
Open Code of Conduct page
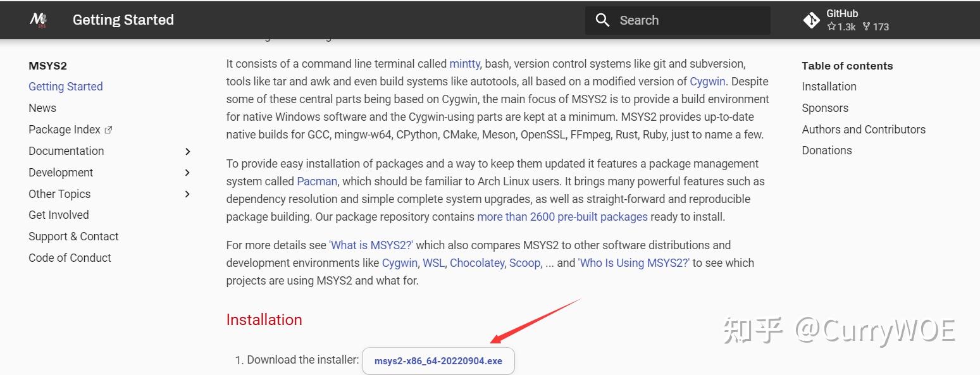coord(70,258)
